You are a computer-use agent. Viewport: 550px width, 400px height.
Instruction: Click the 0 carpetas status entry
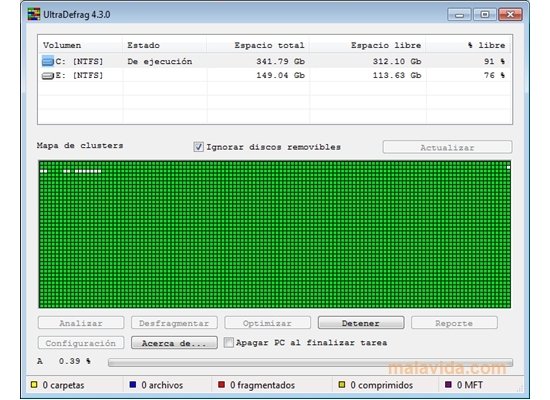pos(58,385)
